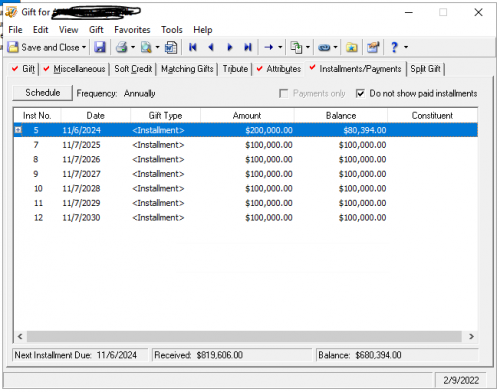Switch to the Soft Credit tab

[133, 69]
